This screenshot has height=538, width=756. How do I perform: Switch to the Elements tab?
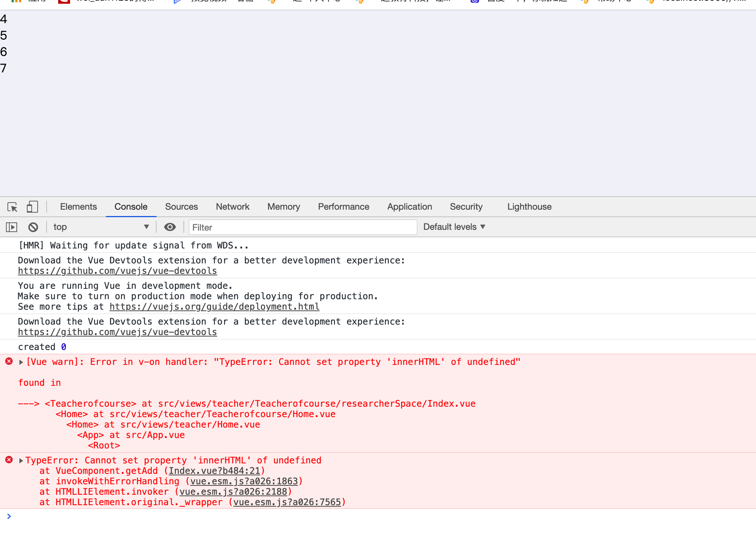(78, 207)
